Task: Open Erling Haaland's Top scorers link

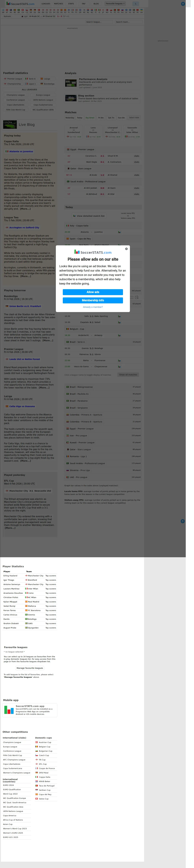Action: point(51,576)
